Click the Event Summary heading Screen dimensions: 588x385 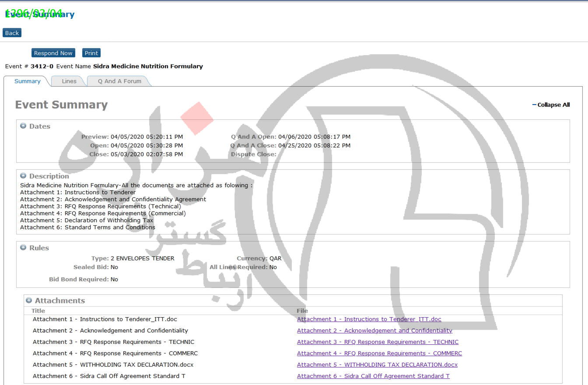[61, 105]
